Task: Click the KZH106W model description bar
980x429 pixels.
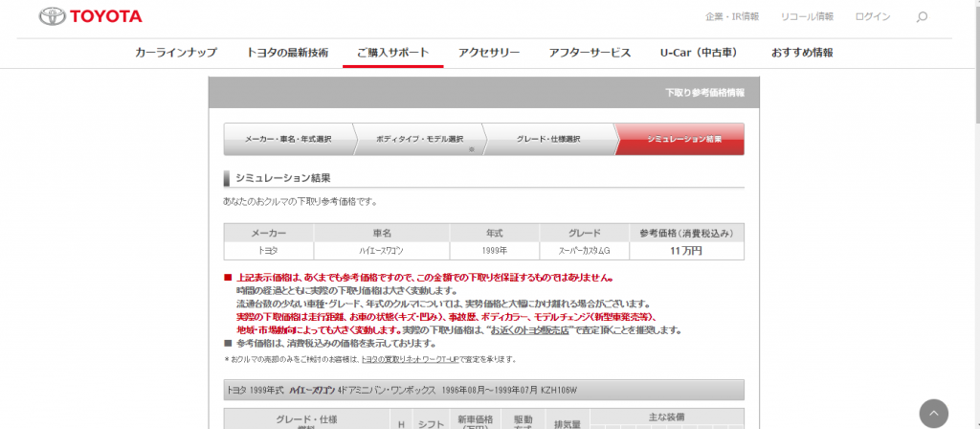Action: [483, 390]
